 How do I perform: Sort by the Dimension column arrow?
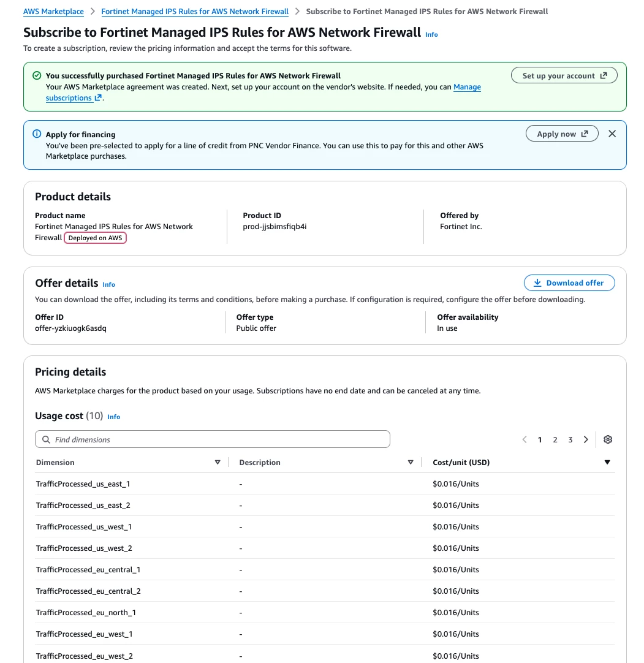coord(218,462)
